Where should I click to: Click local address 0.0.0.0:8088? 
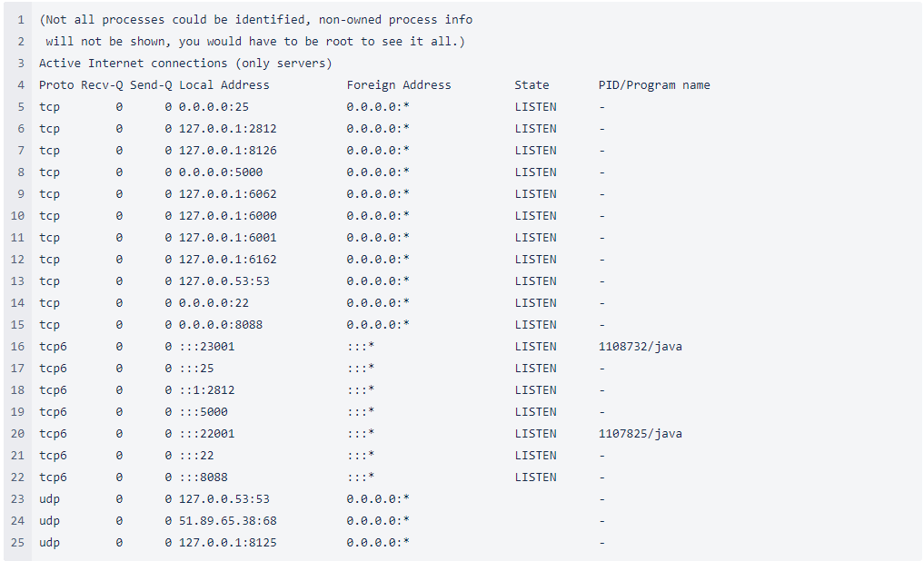click(x=221, y=325)
